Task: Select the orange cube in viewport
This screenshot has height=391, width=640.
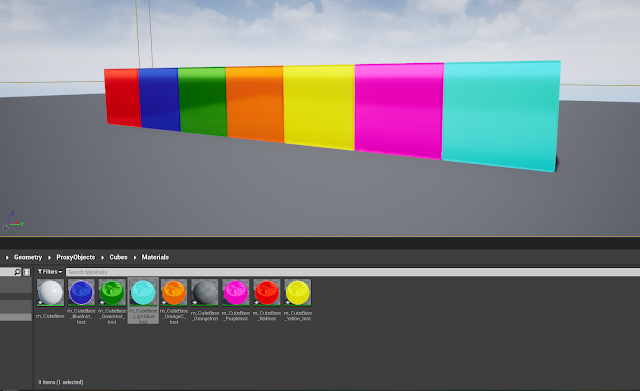Action: click(255, 104)
